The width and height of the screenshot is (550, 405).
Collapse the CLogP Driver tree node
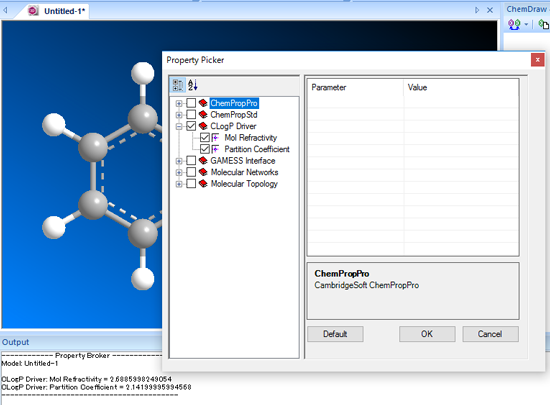pyautogui.click(x=179, y=127)
